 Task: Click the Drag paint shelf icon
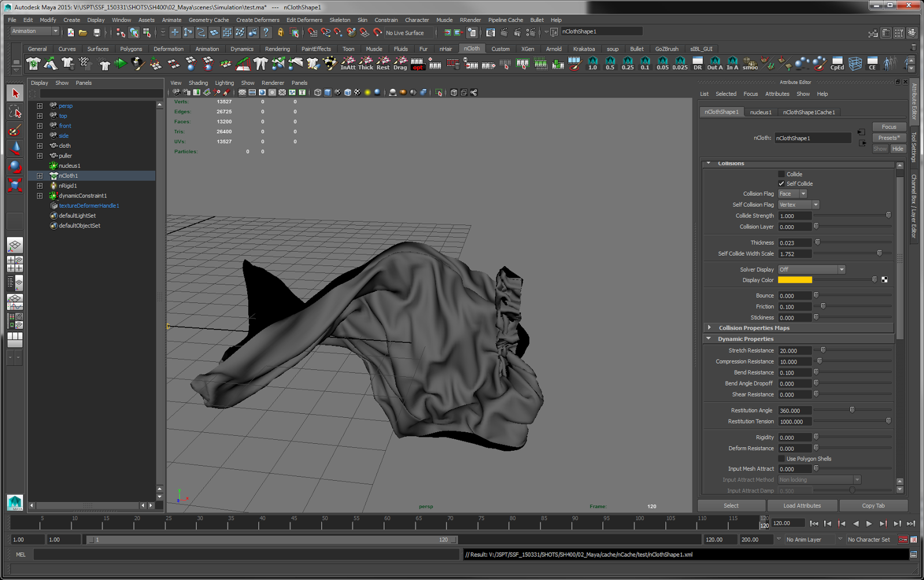[400, 63]
